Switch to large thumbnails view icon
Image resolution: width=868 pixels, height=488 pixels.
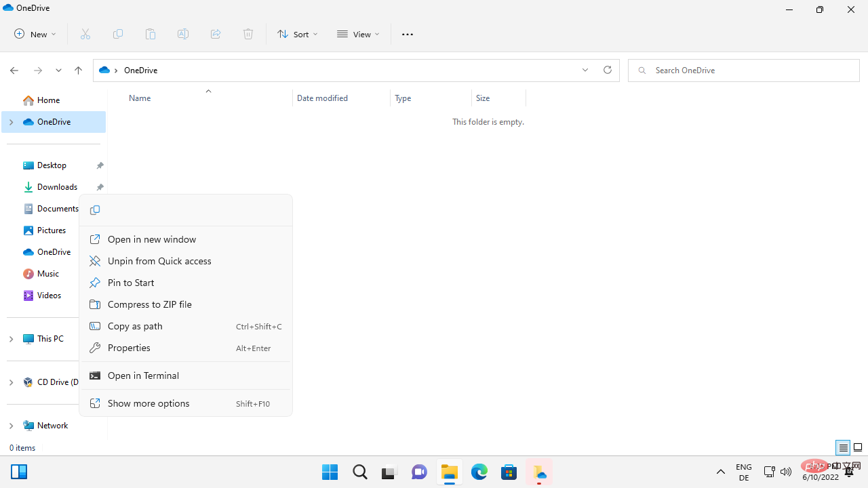tap(858, 447)
